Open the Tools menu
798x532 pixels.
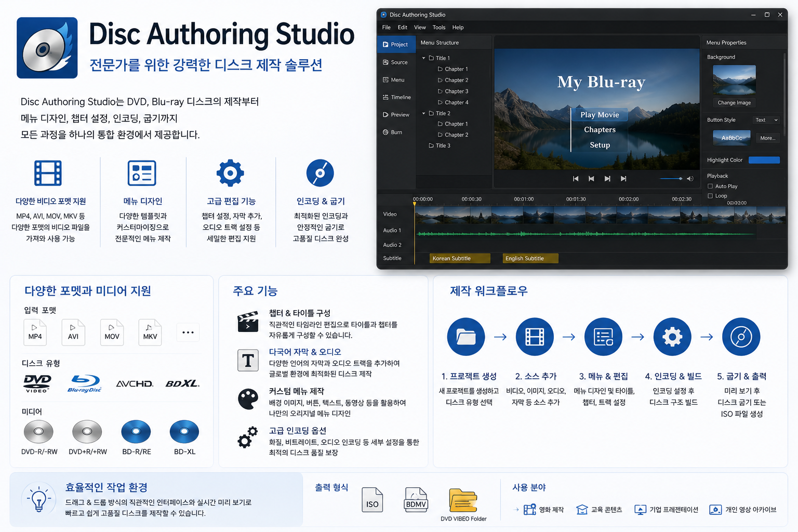[439, 28]
